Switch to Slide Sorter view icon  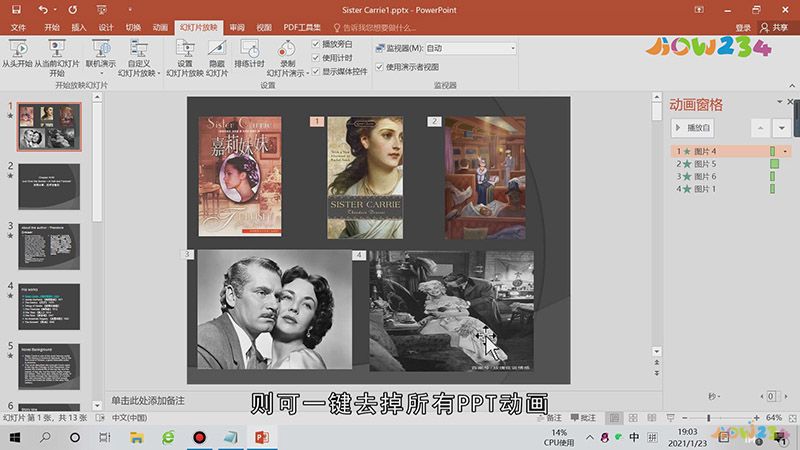point(633,418)
